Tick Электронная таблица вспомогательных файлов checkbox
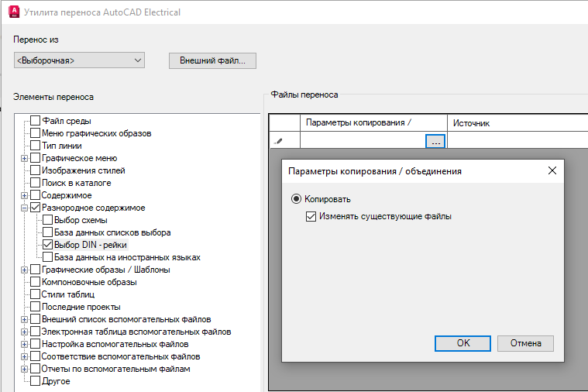The height and width of the screenshot is (392, 588). point(36,332)
